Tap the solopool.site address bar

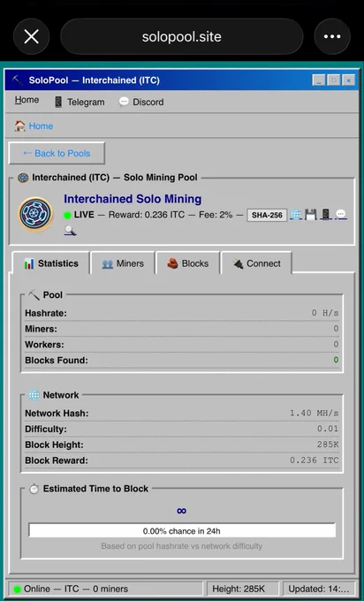click(182, 37)
